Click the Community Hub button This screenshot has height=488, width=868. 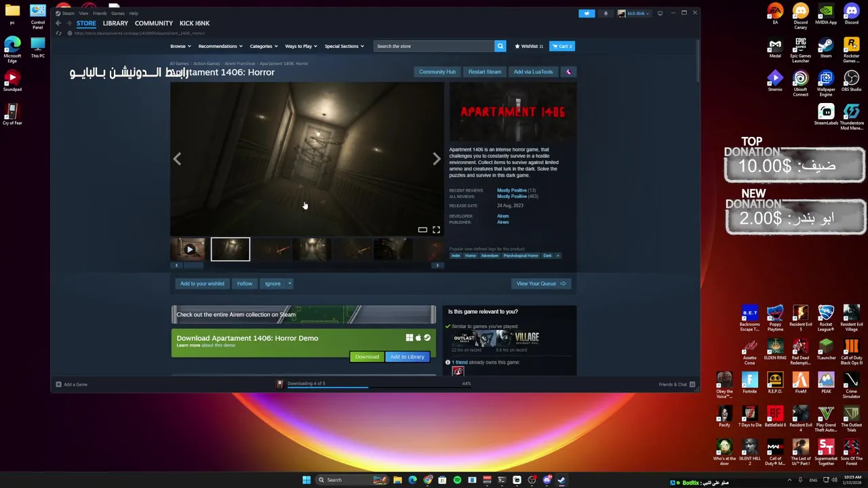click(437, 72)
